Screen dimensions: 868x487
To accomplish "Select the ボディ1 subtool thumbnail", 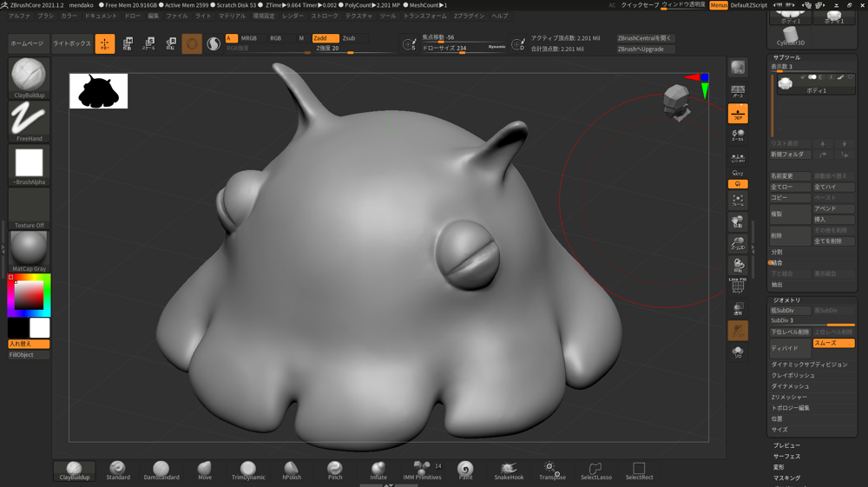I will [x=785, y=83].
